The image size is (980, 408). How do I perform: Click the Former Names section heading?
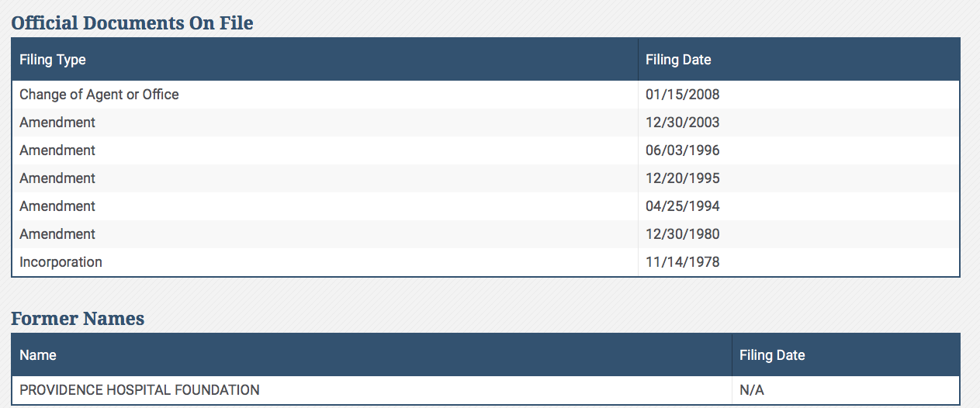coord(78,319)
